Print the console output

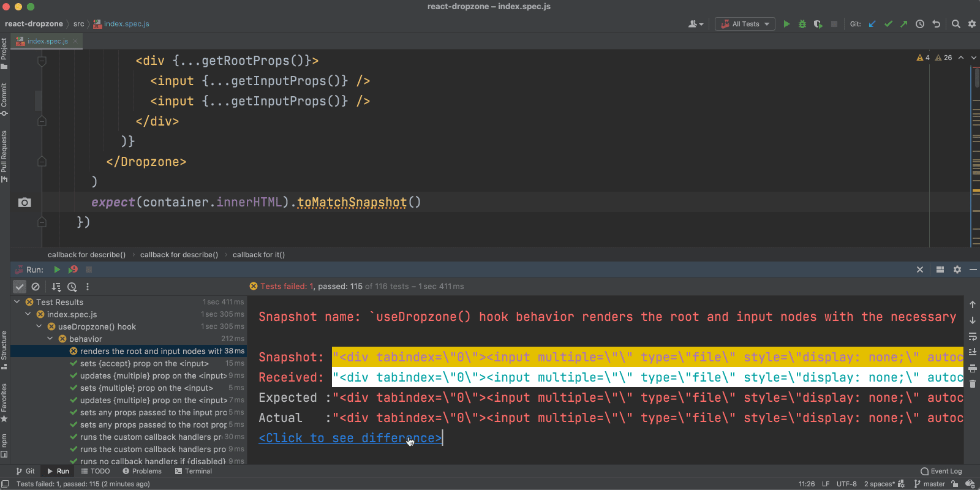[973, 368]
